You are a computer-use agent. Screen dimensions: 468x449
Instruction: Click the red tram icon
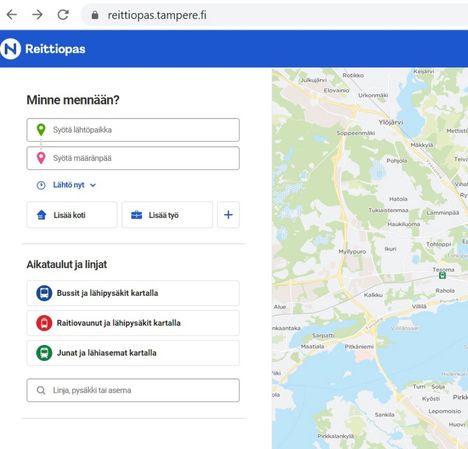pyautogui.click(x=44, y=323)
